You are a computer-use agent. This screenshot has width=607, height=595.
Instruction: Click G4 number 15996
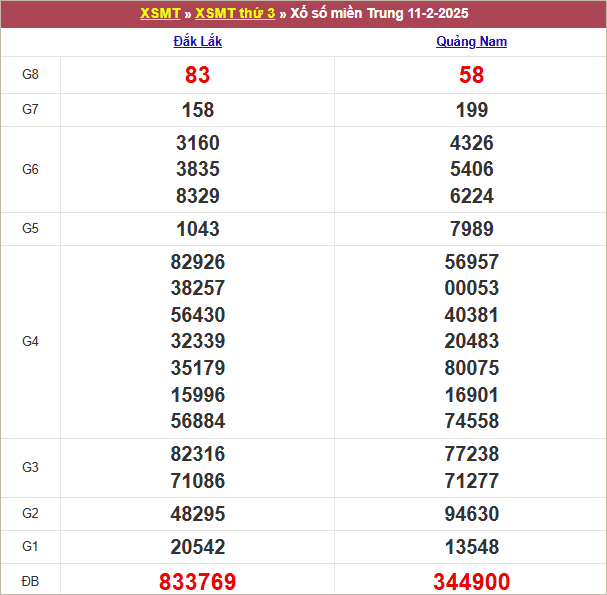tap(198, 395)
